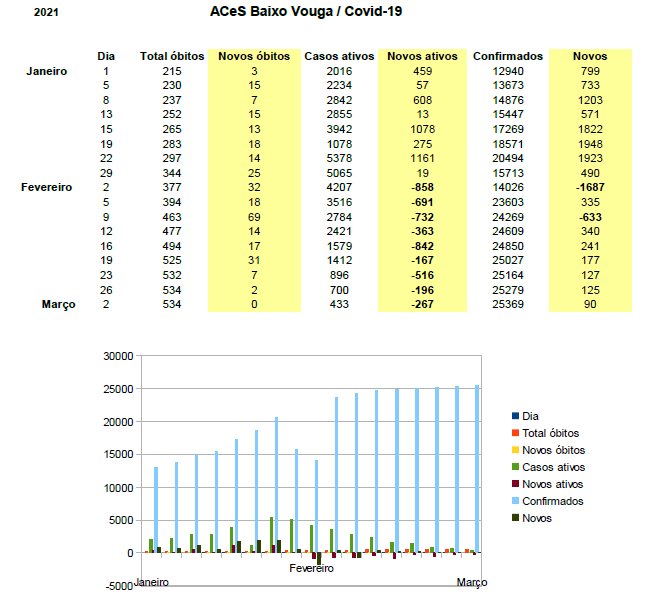This screenshot has width=651, height=595.
Task: Select the 'Janeiro' row label in table
Action: 46,71
